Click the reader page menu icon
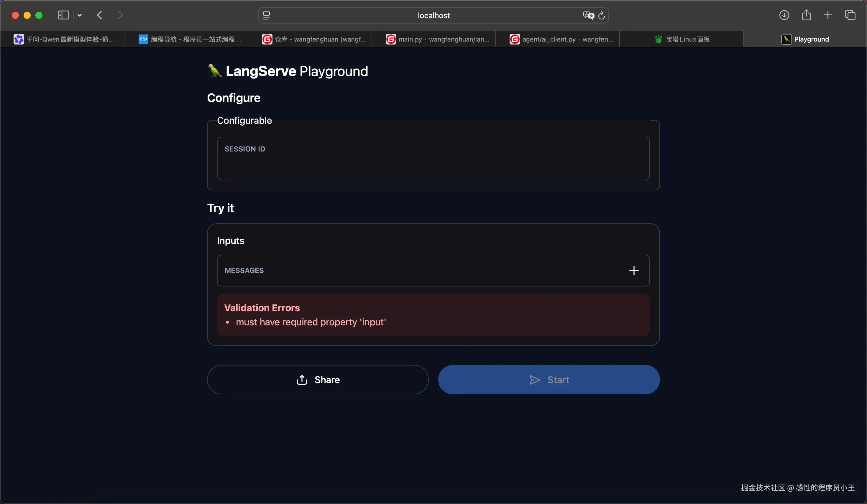The width and height of the screenshot is (867, 504). [266, 15]
